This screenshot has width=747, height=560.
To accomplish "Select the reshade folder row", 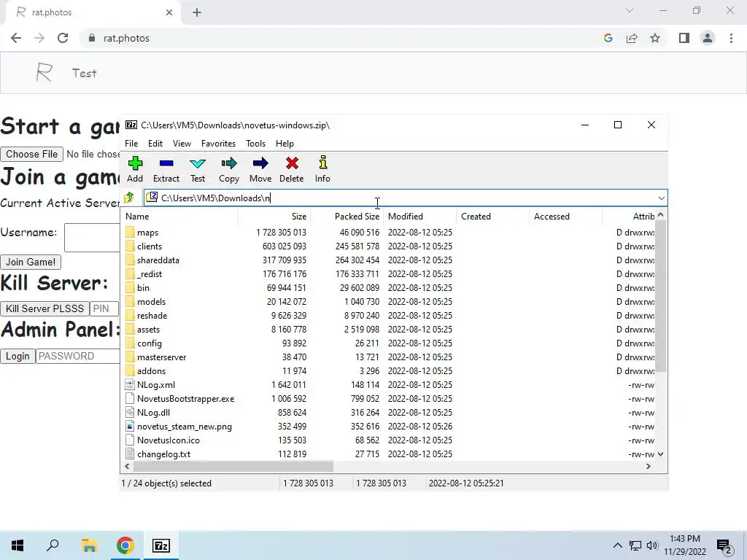I will pyautogui.click(x=389, y=316).
